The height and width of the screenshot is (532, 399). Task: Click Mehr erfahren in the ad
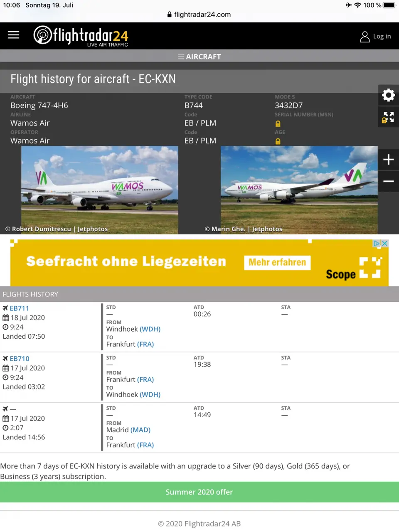pos(277,263)
